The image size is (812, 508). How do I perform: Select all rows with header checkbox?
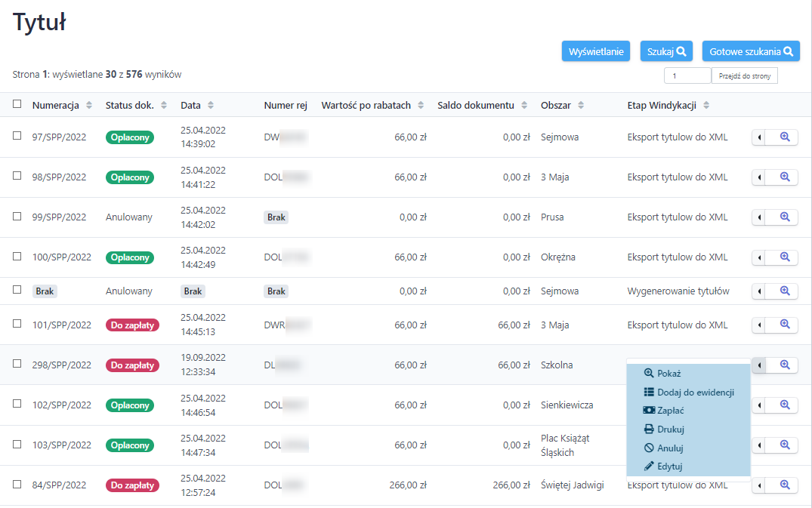[x=17, y=104]
